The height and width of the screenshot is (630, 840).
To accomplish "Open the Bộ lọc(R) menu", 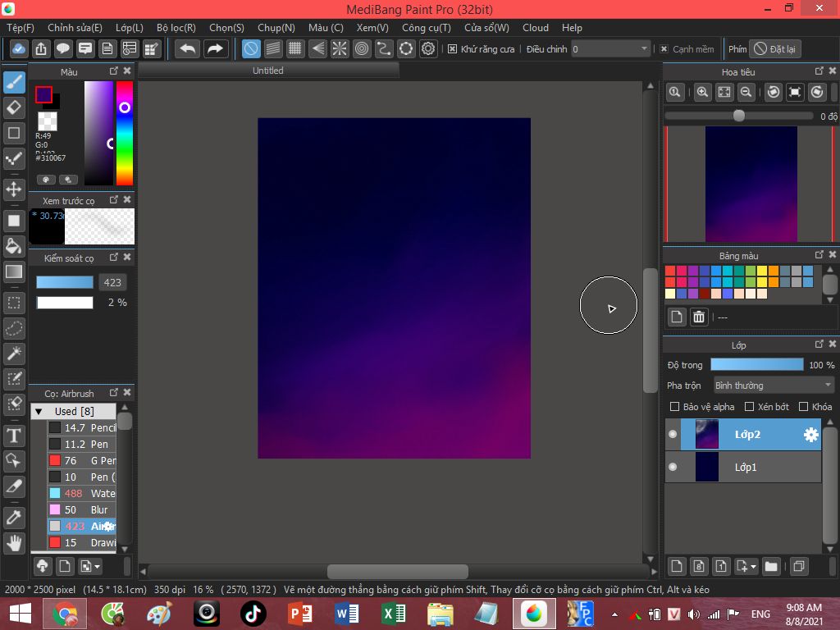I will click(x=176, y=28).
